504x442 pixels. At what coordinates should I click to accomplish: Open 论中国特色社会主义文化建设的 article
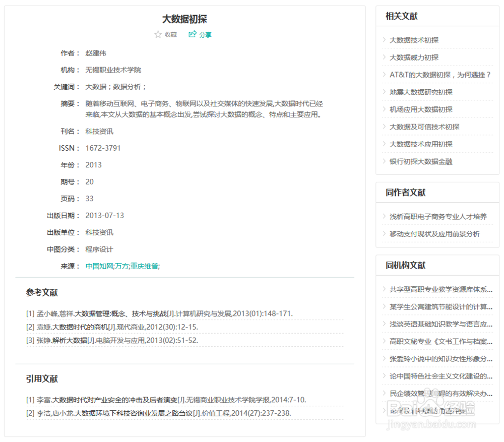click(441, 376)
